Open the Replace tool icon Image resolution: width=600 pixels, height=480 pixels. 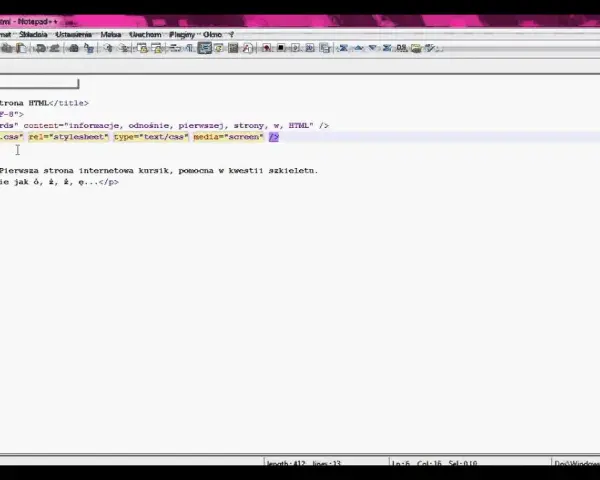point(89,48)
